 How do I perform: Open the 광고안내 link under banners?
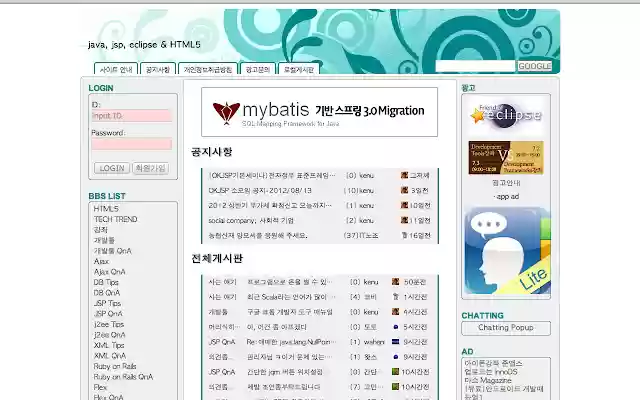point(506,183)
